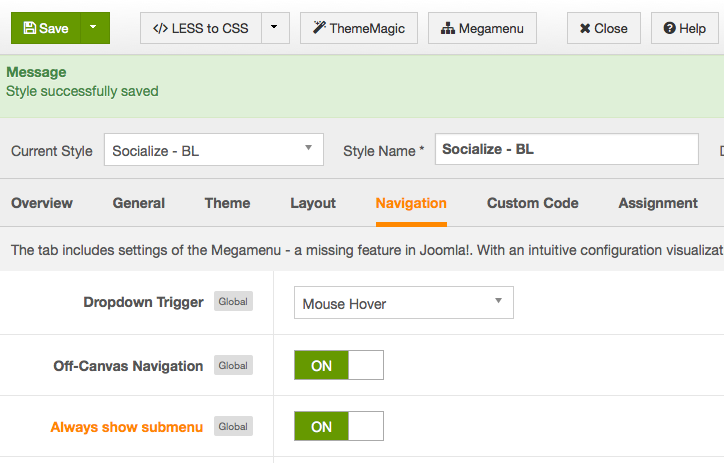This screenshot has height=463, width=724.
Task: Click the ThemeMagic wand icon
Action: pyautogui.click(x=319, y=28)
